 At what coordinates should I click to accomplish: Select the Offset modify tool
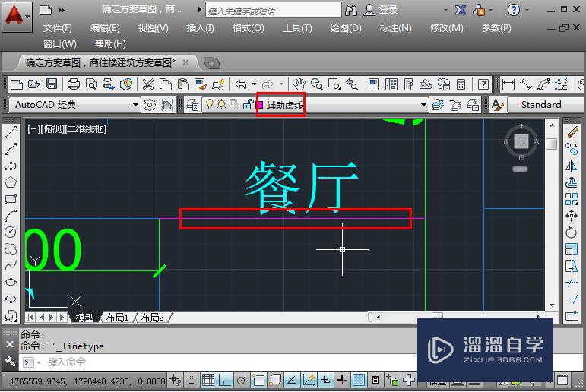click(572, 182)
